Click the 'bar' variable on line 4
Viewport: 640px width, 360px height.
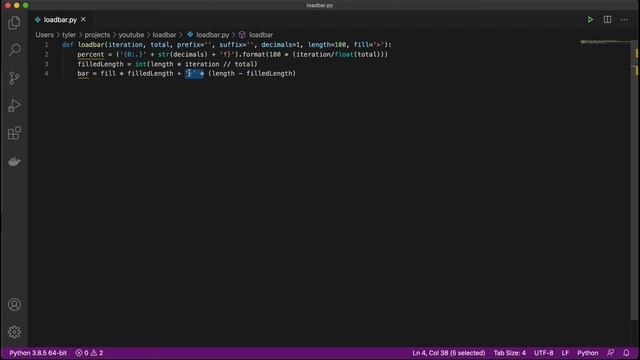click(x=83, y=73)
